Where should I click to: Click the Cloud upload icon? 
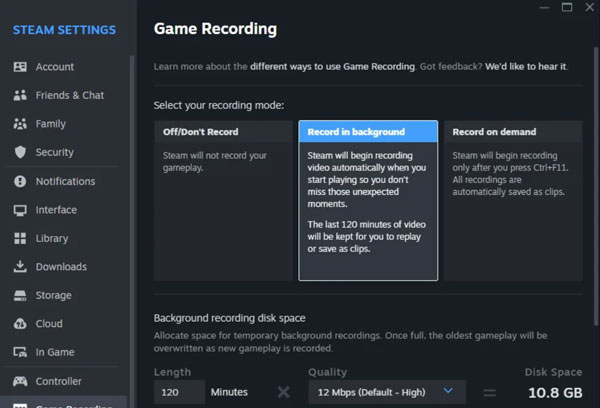(20, 324)
